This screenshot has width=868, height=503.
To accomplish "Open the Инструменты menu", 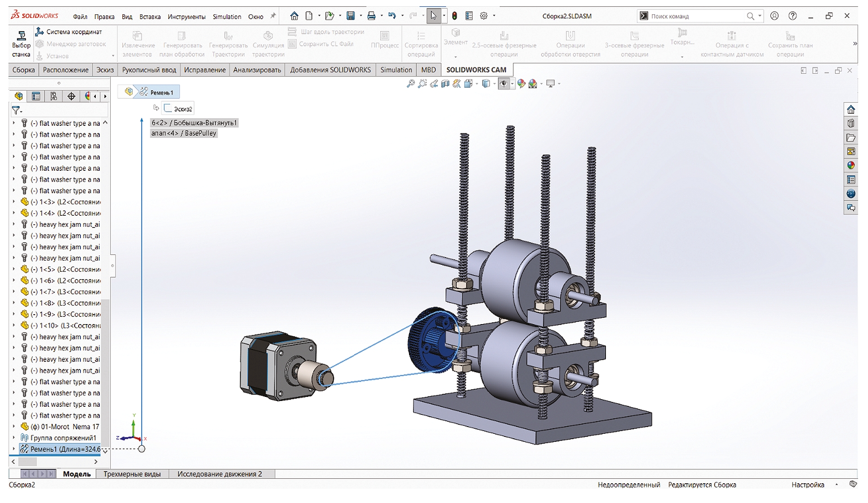I will [186, 17].
